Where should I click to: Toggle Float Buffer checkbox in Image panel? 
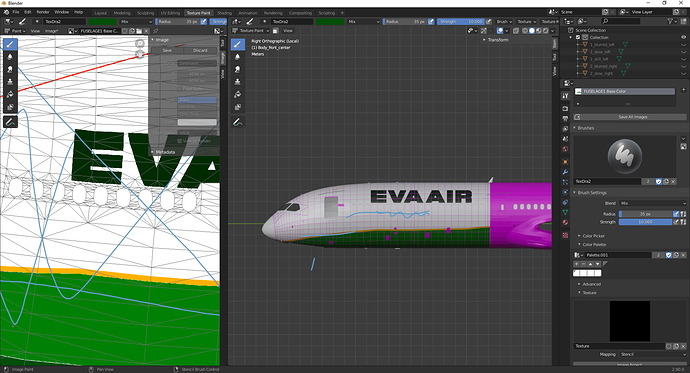(180, 89)
